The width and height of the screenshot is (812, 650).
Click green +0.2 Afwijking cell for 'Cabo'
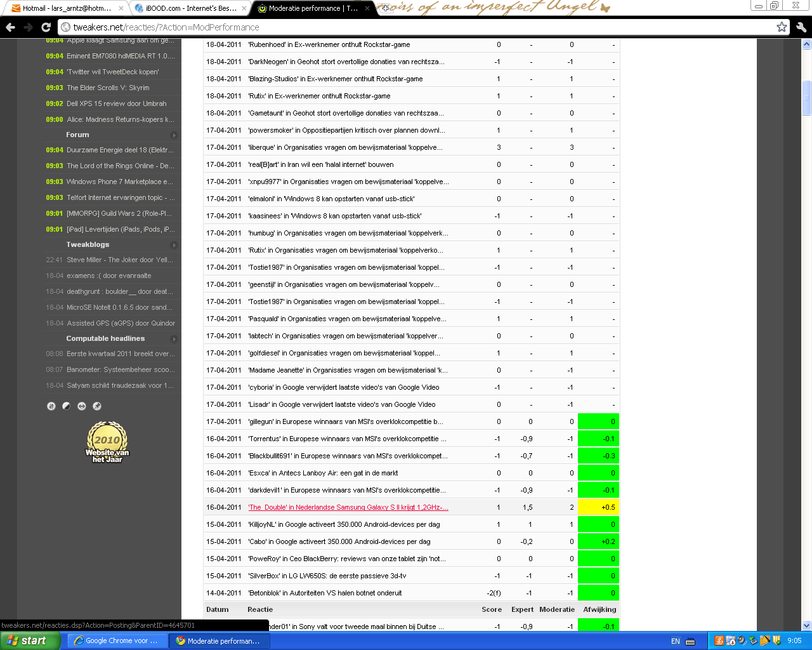598,542
